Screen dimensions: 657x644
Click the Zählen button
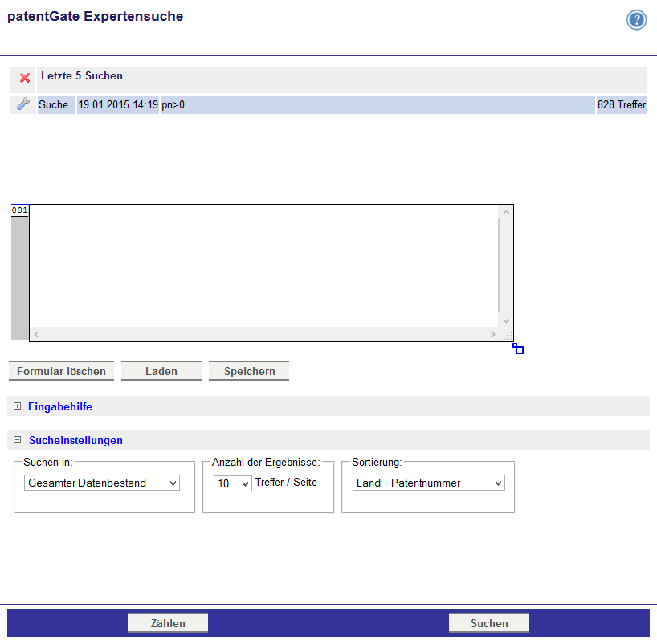coord(168,623)
